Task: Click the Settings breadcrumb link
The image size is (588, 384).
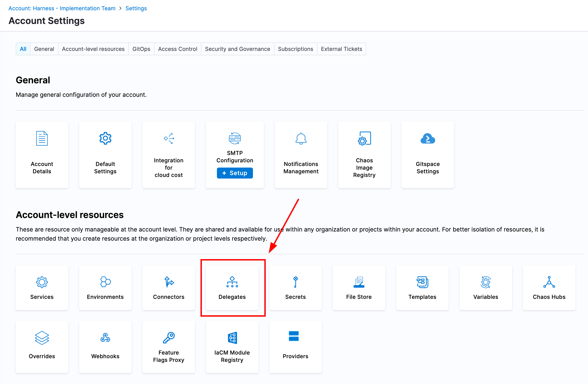Action: pyautogui.click(x=136, y=8)
